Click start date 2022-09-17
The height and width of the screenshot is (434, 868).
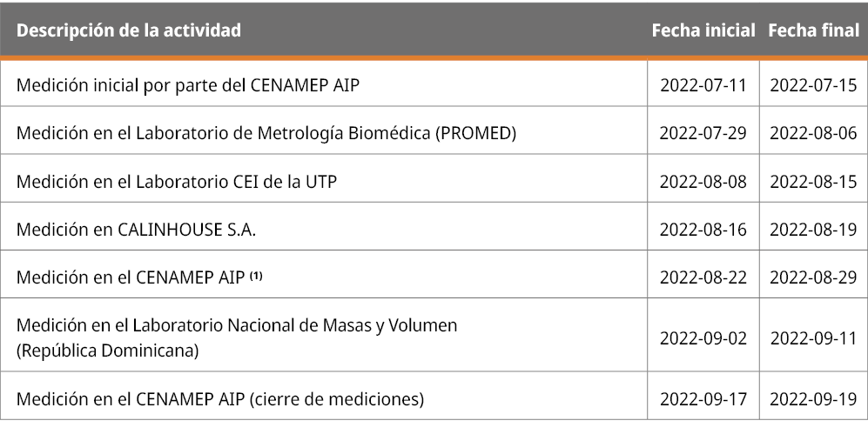click(703, 399)
